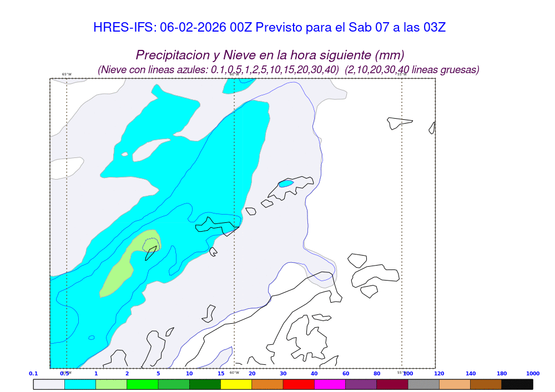Click the 60°W longitude label below the map
This screenshot has height=392, width=555.
click(x=234, y=373)
